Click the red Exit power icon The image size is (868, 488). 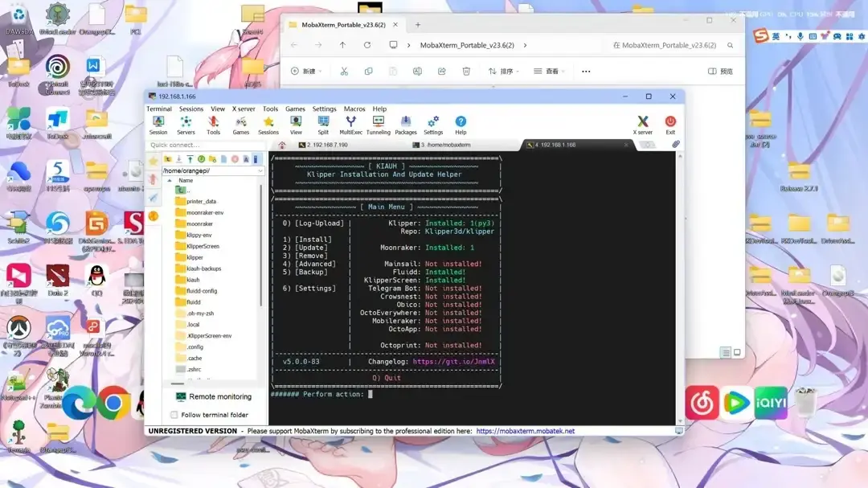click(x=670, y=125)
